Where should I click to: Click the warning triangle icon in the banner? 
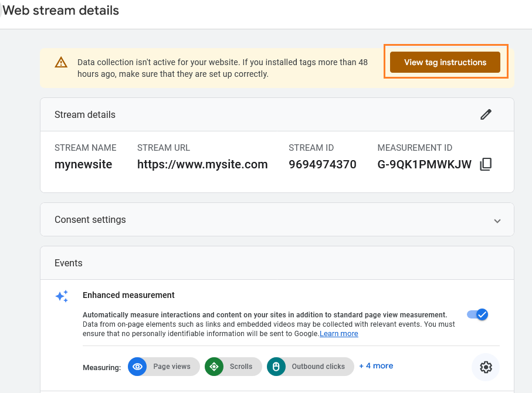[x=61, y=62]
